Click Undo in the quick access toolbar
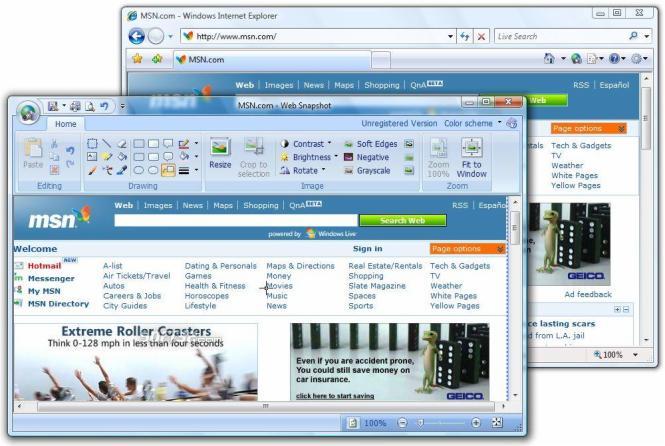 coord(104,106)
